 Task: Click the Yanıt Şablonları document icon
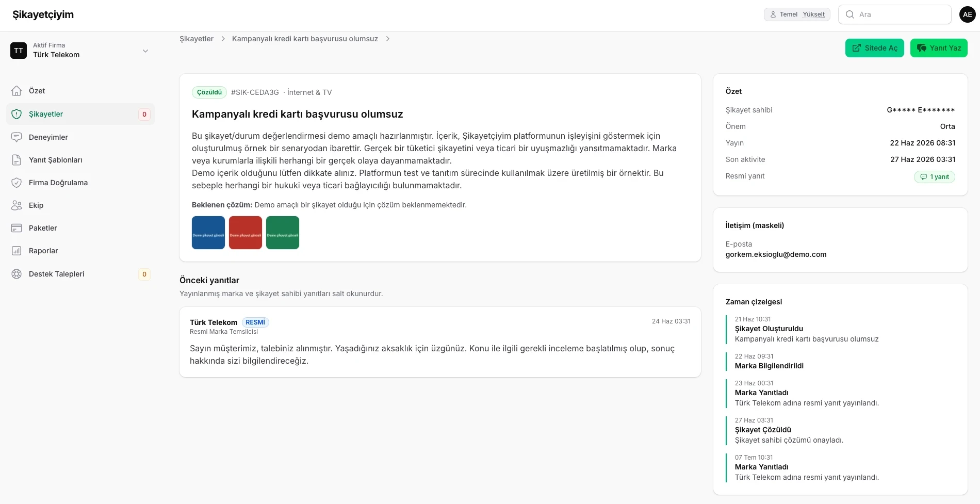click(17, 160)
